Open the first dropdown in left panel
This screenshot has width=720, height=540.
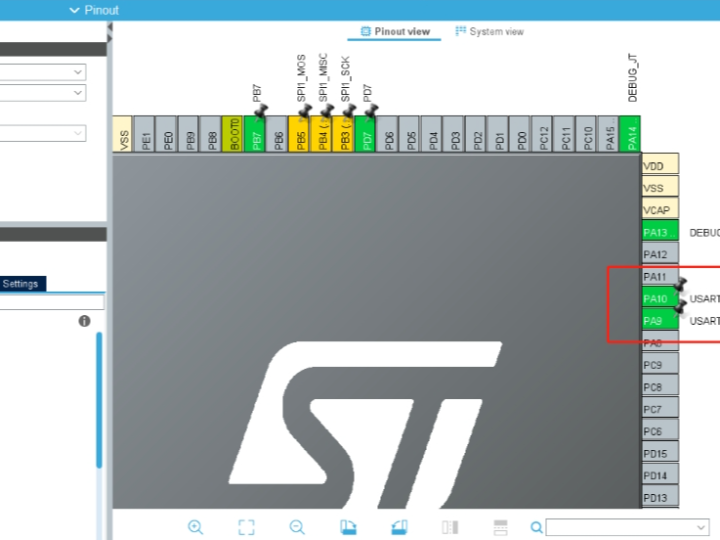[43, 72]
